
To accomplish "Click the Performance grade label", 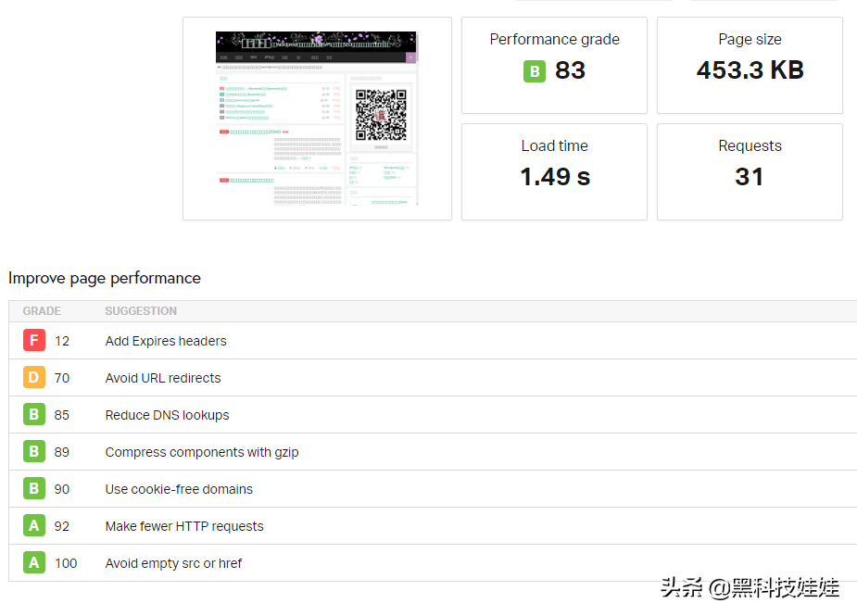I will coord(554,39).
